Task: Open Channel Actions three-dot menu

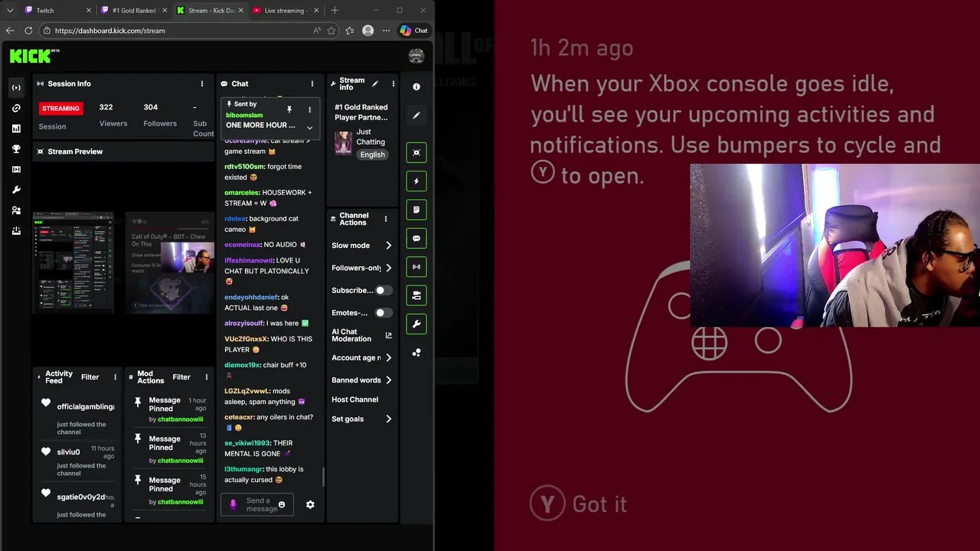Action: [x=385, y=219]
